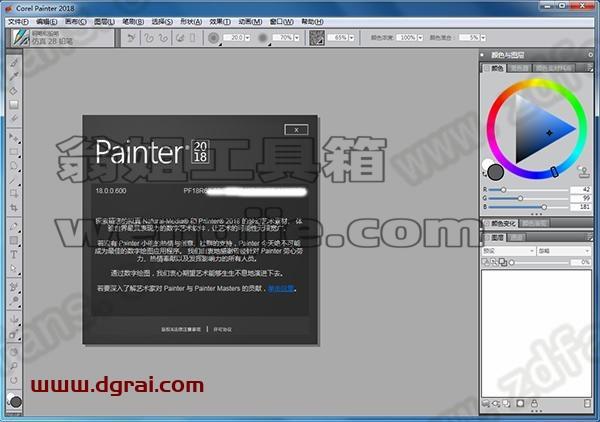Expand the layer composite method dropdown
Viewport: 600px width, 422px height.
click(509, 251)
